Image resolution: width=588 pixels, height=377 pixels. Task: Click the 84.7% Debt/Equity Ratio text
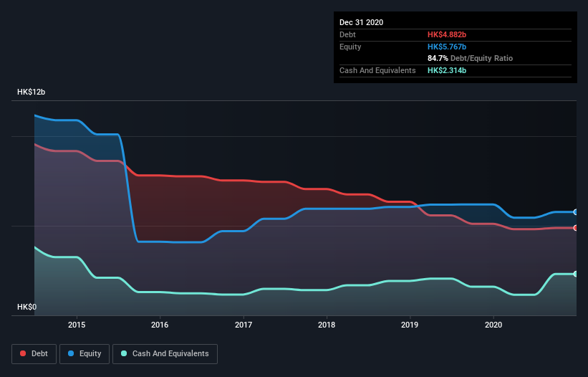(x=470, y=58)
